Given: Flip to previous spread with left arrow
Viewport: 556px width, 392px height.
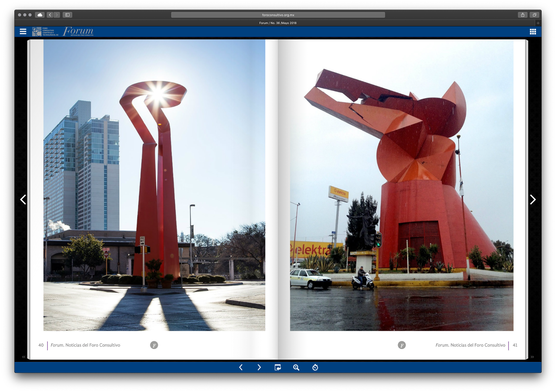Looking at the screenshot, I should [x=23, y=199].
